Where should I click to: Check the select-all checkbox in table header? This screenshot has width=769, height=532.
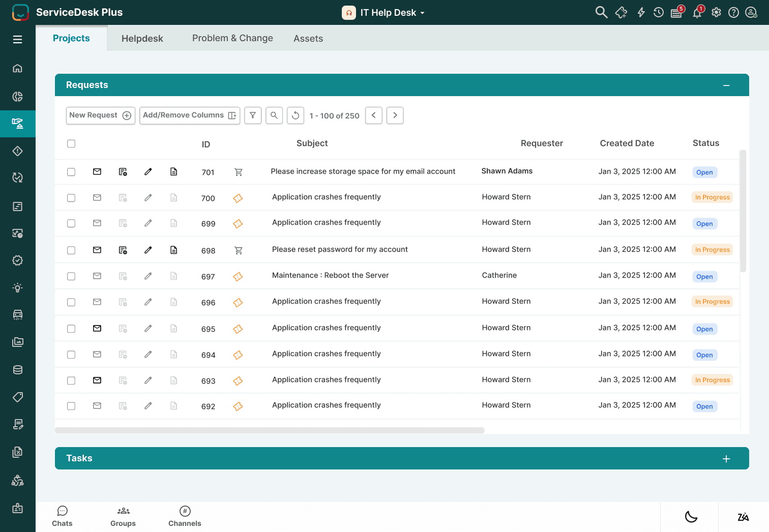click(71, 144)
